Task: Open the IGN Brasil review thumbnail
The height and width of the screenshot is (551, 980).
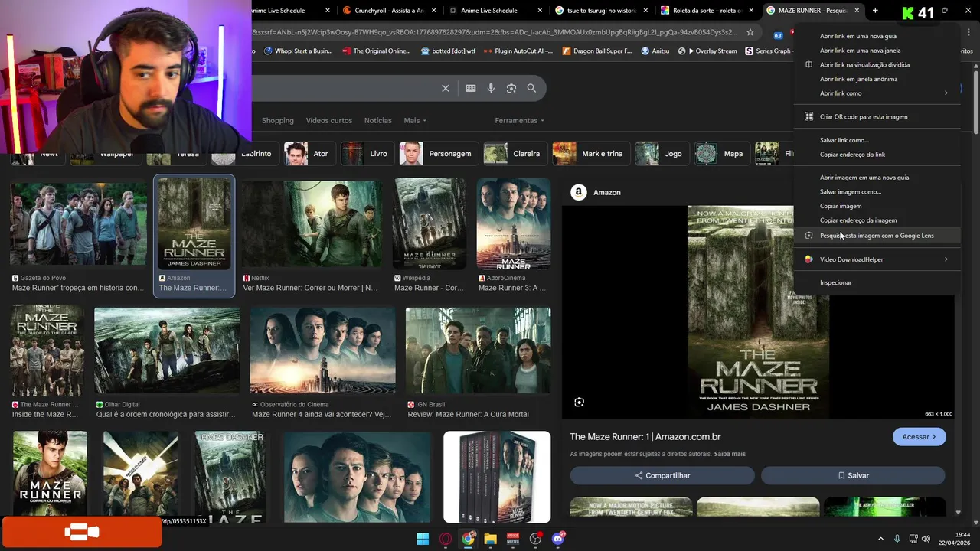Action: (x=478, y=350)
